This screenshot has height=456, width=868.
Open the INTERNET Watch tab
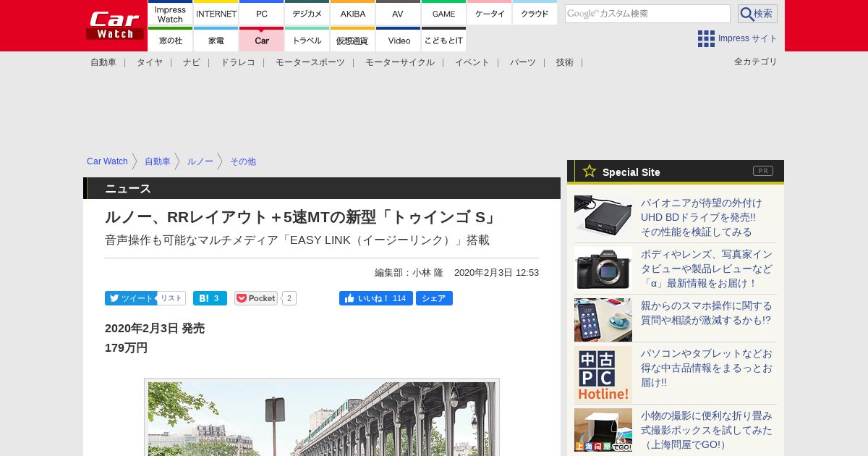(216, 13)
